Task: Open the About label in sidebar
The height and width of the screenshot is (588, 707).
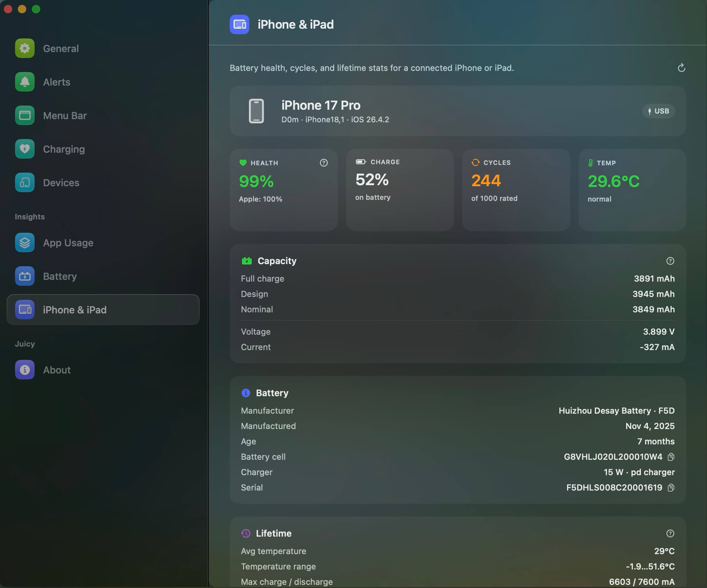Action: point(57,370)
